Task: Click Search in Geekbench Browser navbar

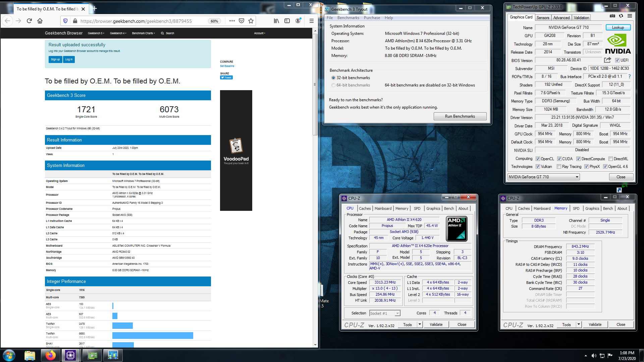Action: tap(168, 33)
